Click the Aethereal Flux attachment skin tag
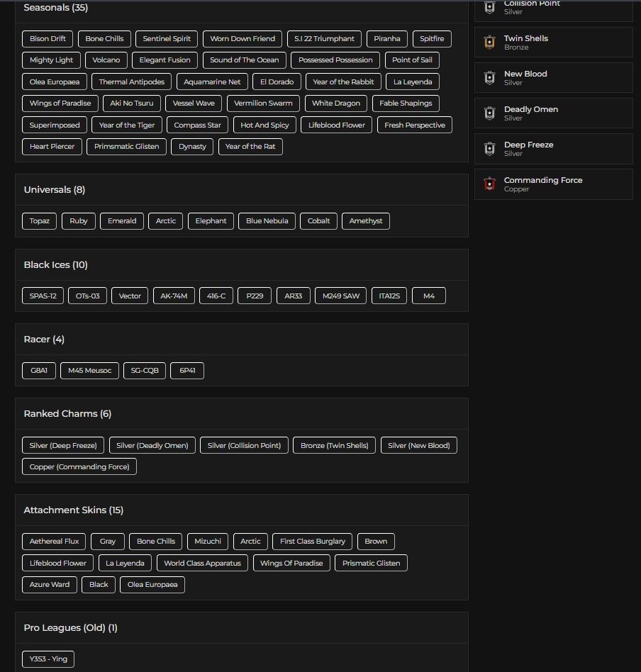Viewport: 641px width, 672px height. pyautogui.click(x=54, y=542)
